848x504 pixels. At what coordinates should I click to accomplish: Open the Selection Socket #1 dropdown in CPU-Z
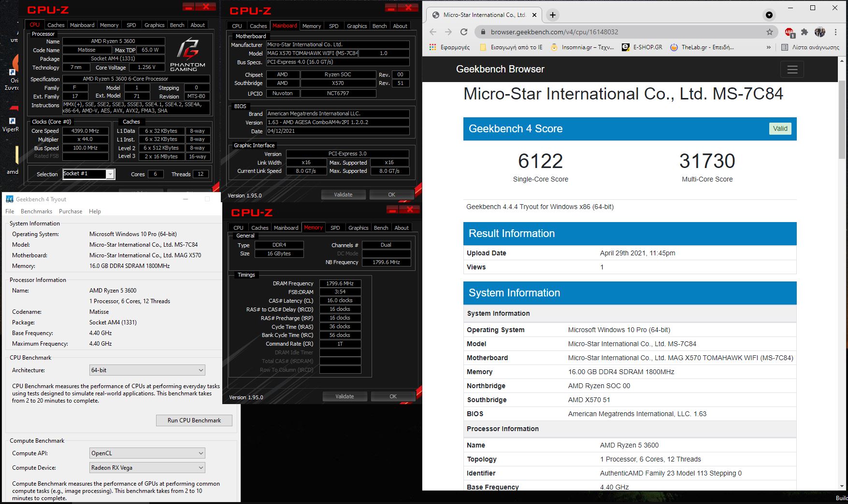pyautogui.click(x=89, y=174)
